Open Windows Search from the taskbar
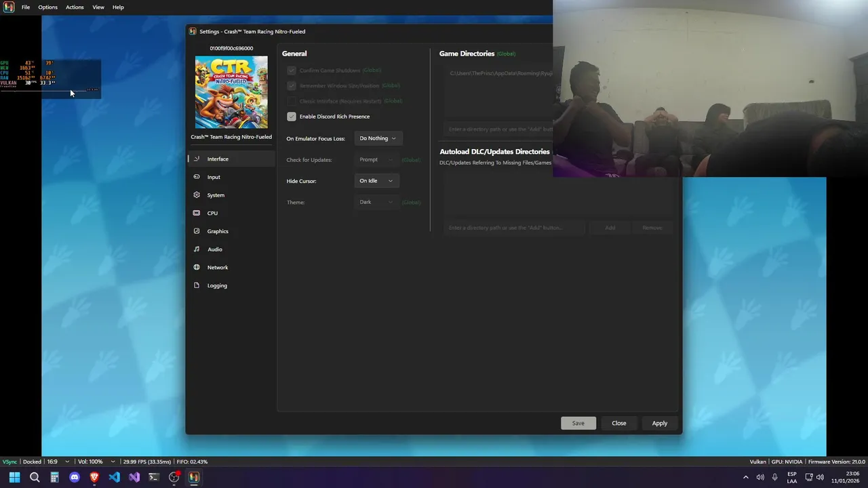This screenshot has width=868, height=488. (x=35, y=477)
